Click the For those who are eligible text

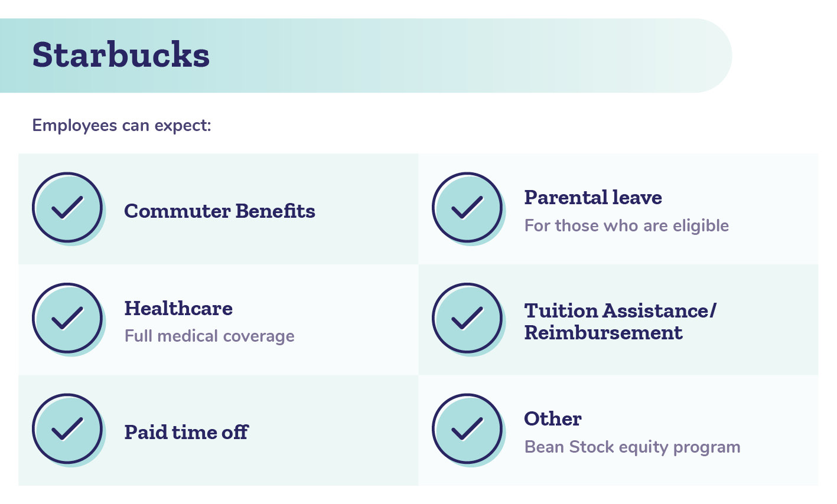[x=627, y=225]
